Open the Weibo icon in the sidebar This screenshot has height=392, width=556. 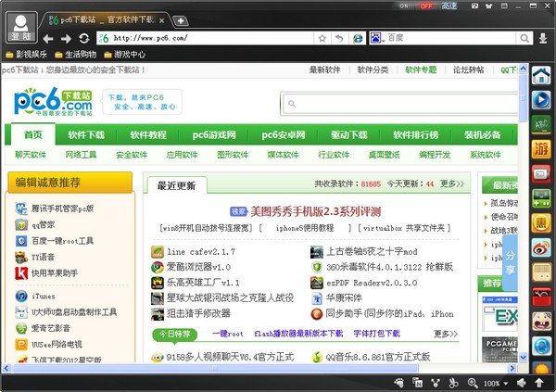pyautogui.click(x=541, y=247)
